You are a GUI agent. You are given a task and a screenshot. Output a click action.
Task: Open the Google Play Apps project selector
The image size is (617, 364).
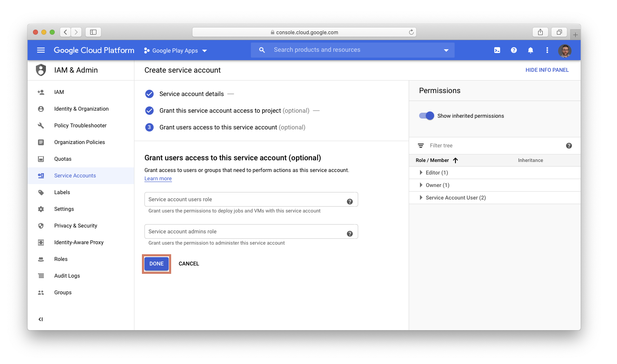[x=175, y=51]
